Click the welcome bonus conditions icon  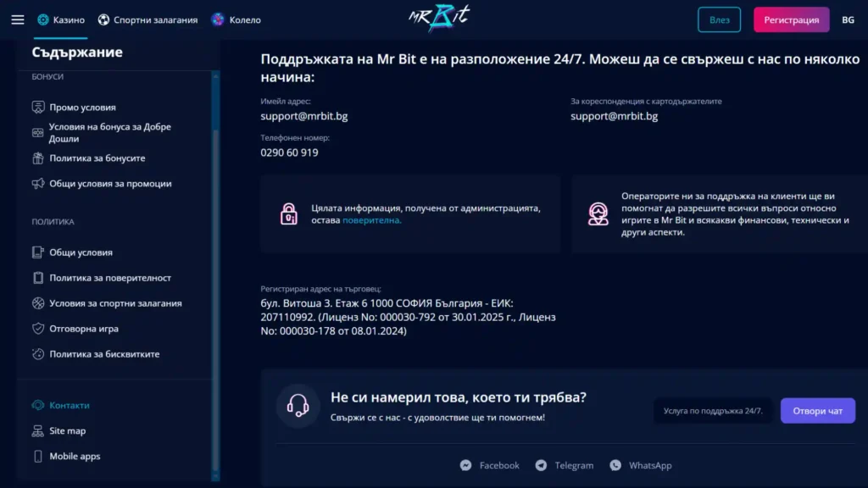[x=37, y=133]
